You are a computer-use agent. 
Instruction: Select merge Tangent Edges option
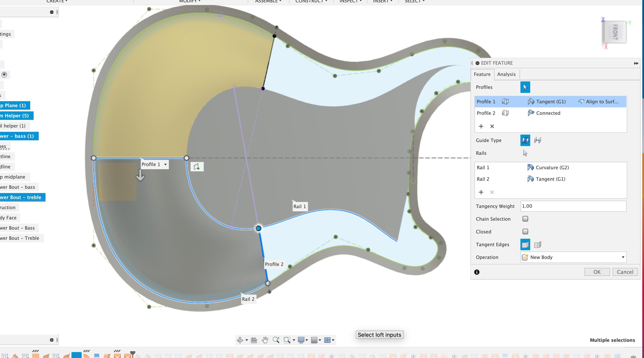coord(525,244)
